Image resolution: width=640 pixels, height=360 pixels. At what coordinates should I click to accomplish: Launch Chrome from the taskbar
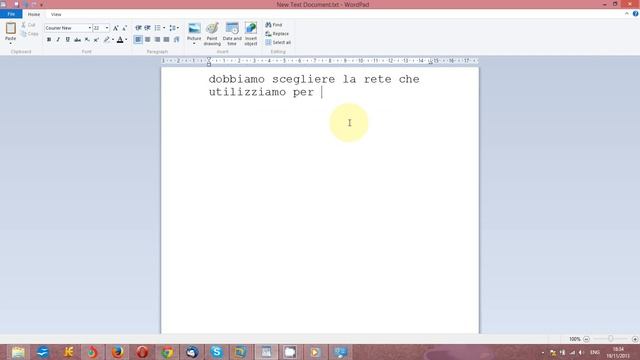167,352
